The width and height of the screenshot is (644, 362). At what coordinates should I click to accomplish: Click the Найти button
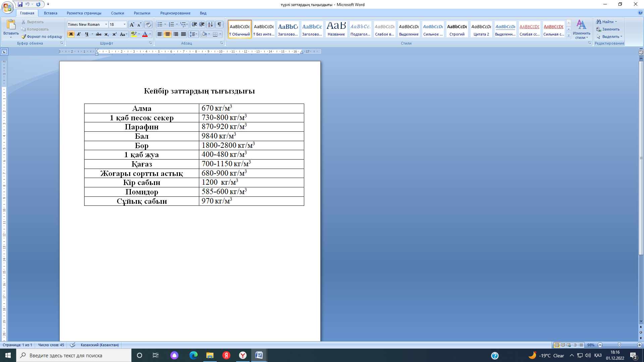pyautogui.click(x=606, y=22)
